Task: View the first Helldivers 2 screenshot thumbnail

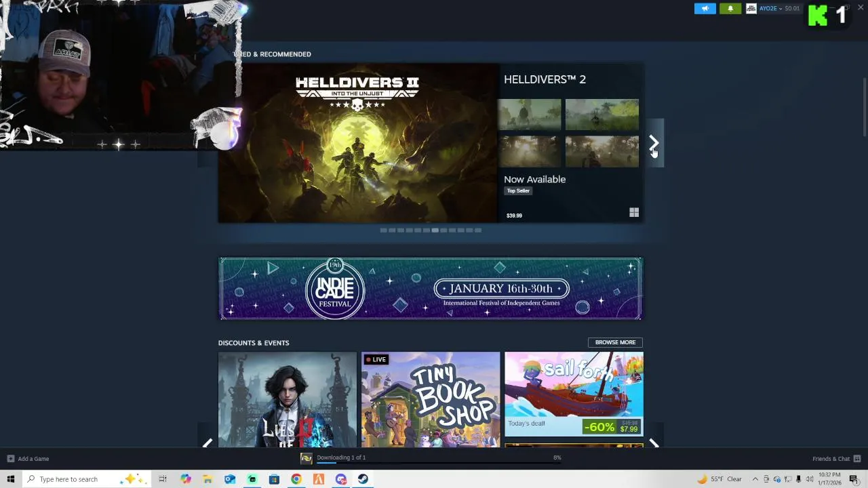Action: point(530,115)
